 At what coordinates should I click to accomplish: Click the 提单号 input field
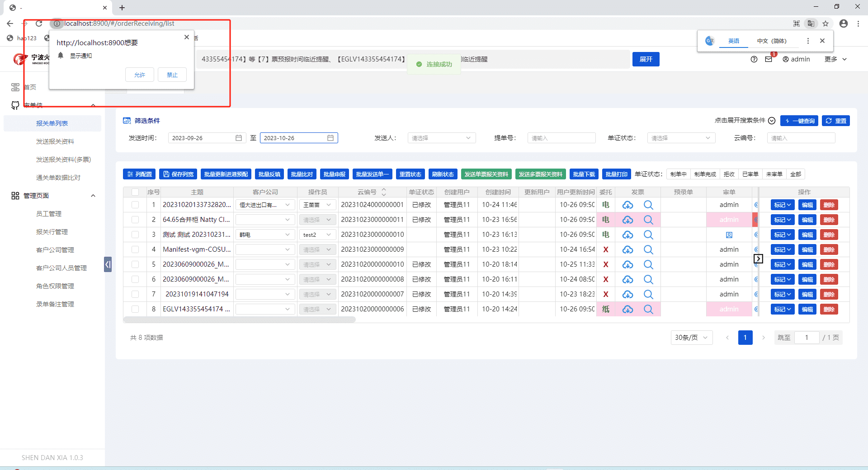pyautogui.click(x=561, y=138)
